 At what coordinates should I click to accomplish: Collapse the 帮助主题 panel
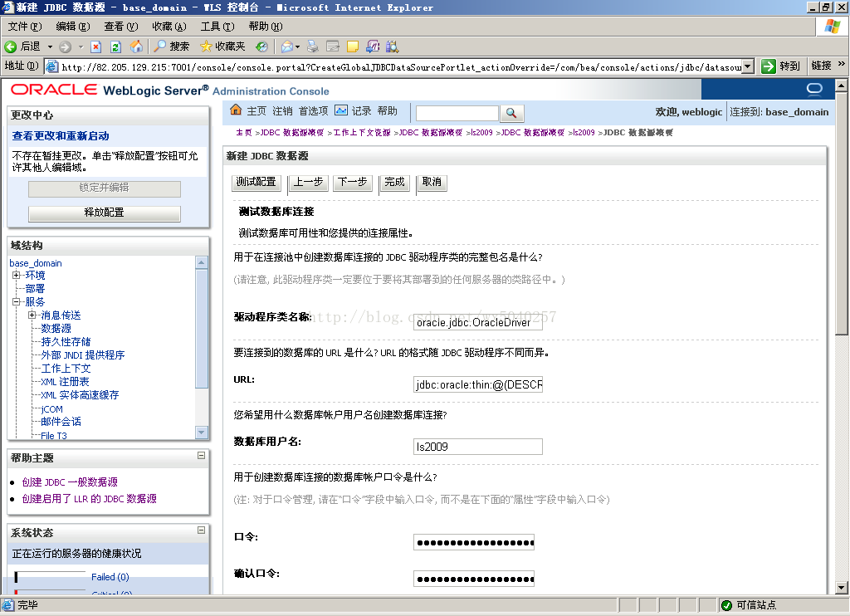201,456
